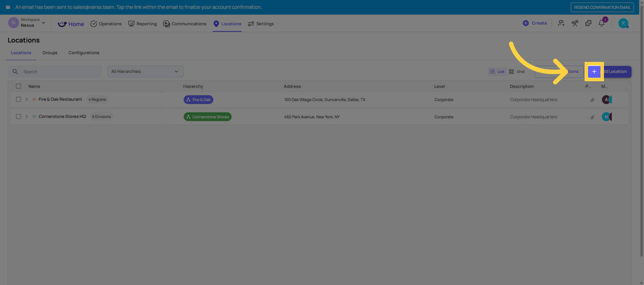Go to Home in top navigation
The width and height of the screenshot is (644, 285).
[71, 24]
